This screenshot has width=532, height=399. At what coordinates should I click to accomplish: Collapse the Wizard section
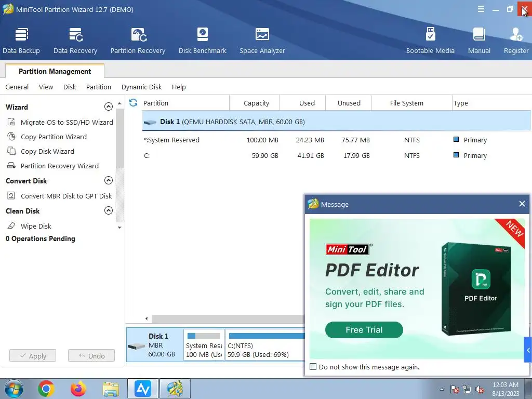[108, 107]
